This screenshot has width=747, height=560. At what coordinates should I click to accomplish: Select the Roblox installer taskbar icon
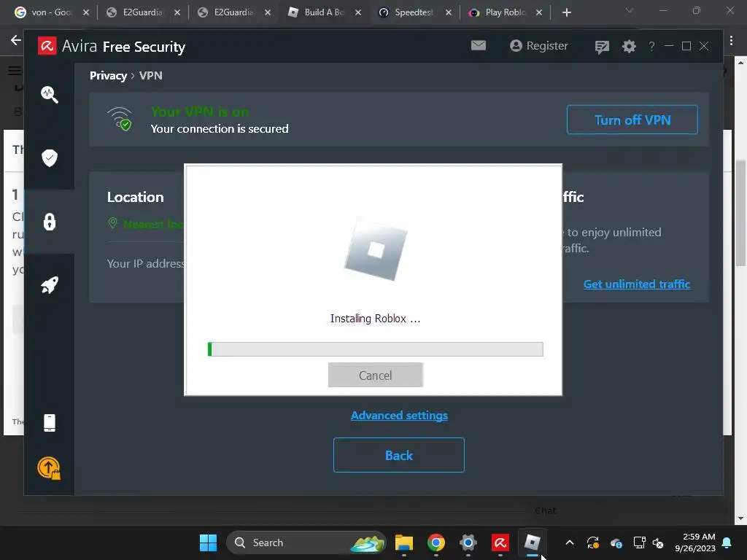click(532, 542)
